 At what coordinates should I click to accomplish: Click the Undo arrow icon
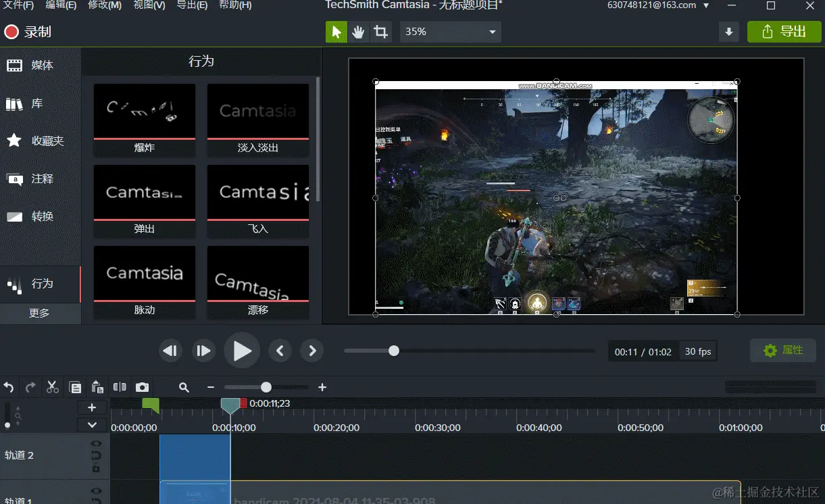[9, 387]
